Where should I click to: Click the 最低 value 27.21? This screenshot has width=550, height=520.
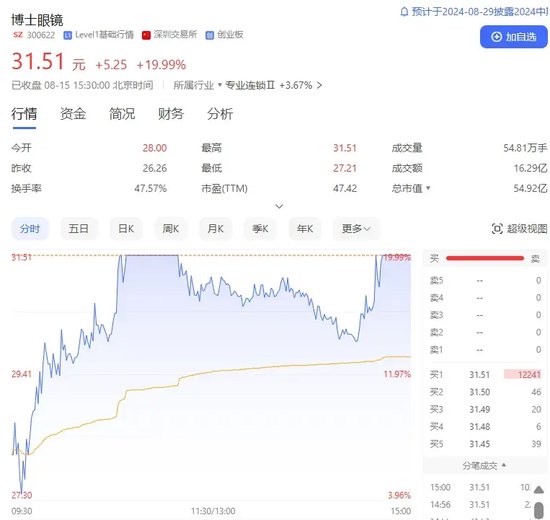tap(345, 168)
